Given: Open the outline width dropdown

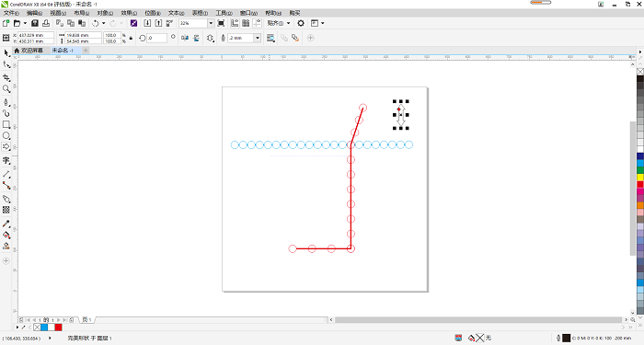Looking at the screenshot, I should [258, 38].
